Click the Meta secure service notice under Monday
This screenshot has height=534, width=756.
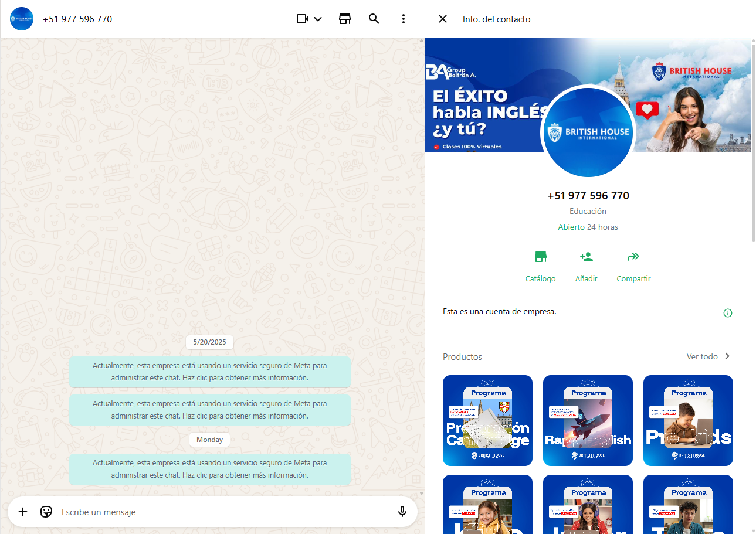click(210, 469)
